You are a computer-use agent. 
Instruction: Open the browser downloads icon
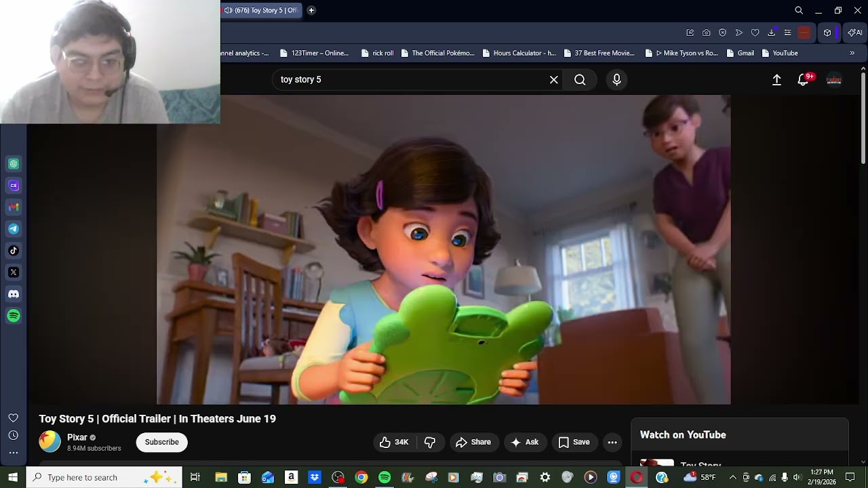[772, 33]
